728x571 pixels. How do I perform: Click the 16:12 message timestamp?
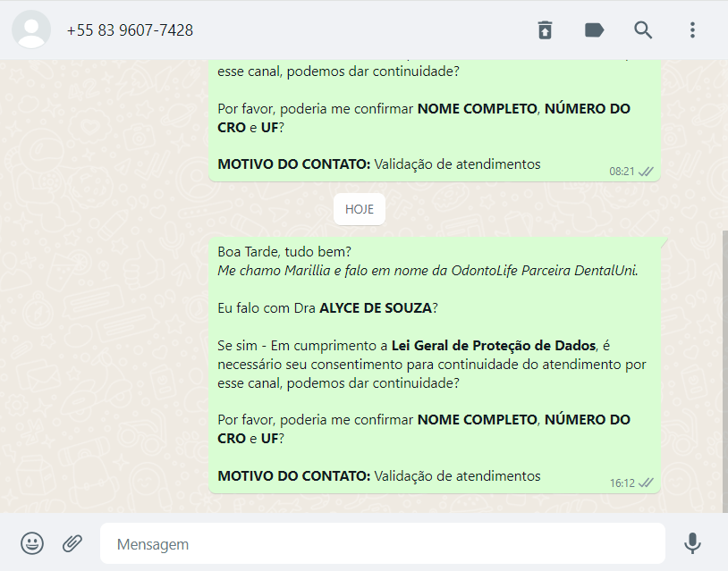pyautogui.click(x=622, y=483)
